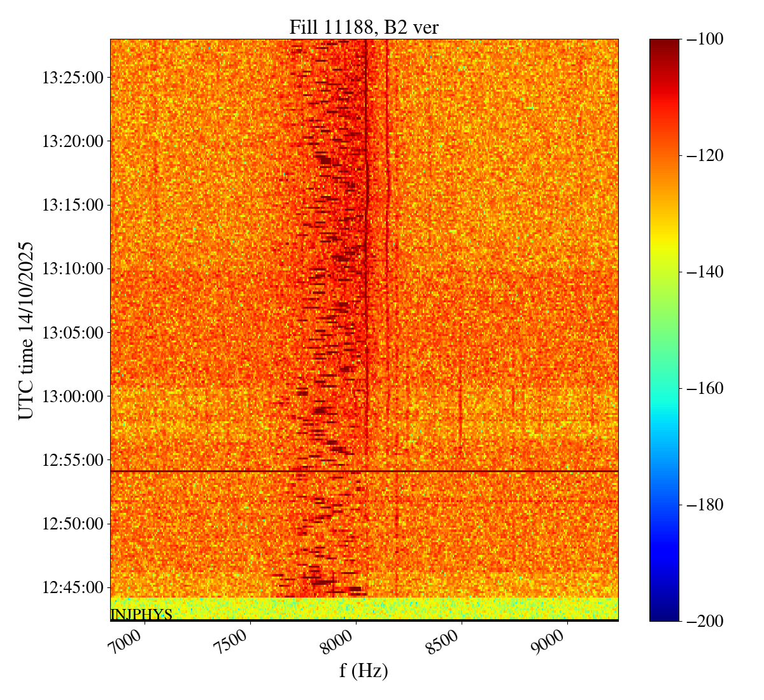The height and width of the screenshot is (700, 764).
Task: Select the 13:05:00 time tick label
Action: pyautogui.click(x=73, y=332)
